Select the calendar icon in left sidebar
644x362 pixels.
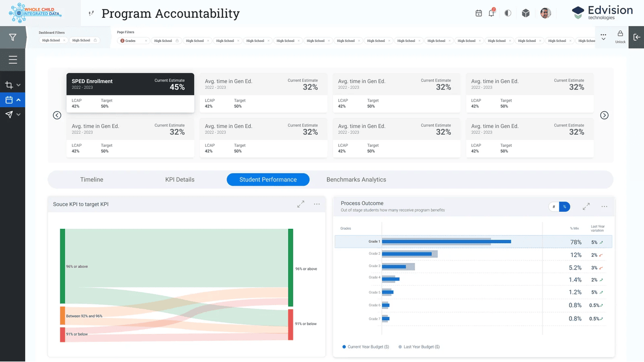pos(9,100)
